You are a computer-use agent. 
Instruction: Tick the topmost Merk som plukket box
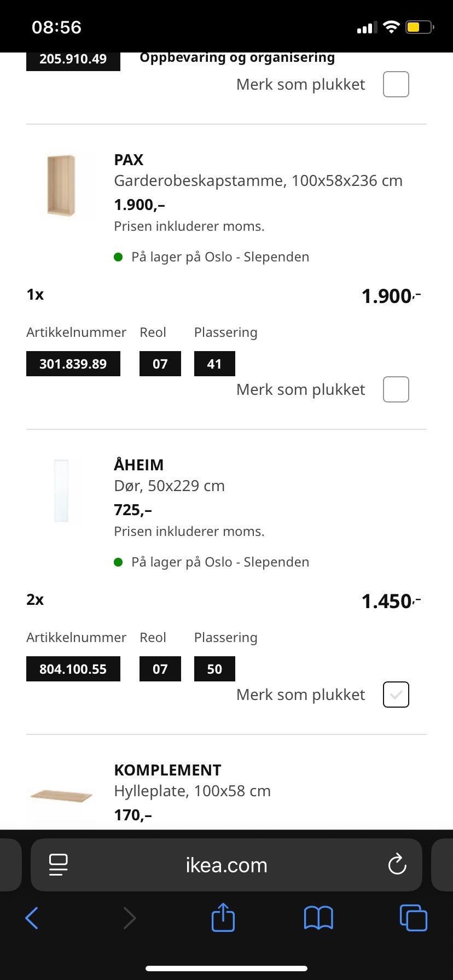pos(396,84)
